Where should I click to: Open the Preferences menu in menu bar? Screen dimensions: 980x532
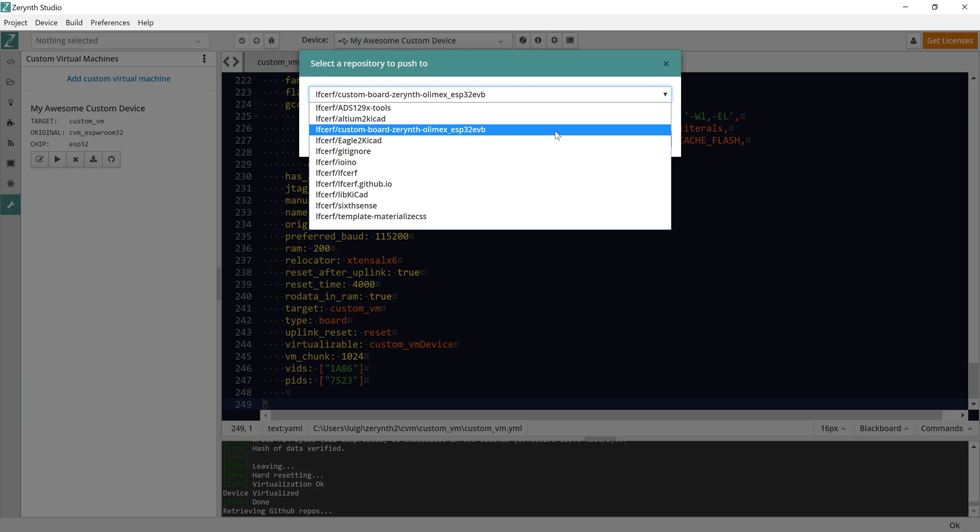(110, 22)
